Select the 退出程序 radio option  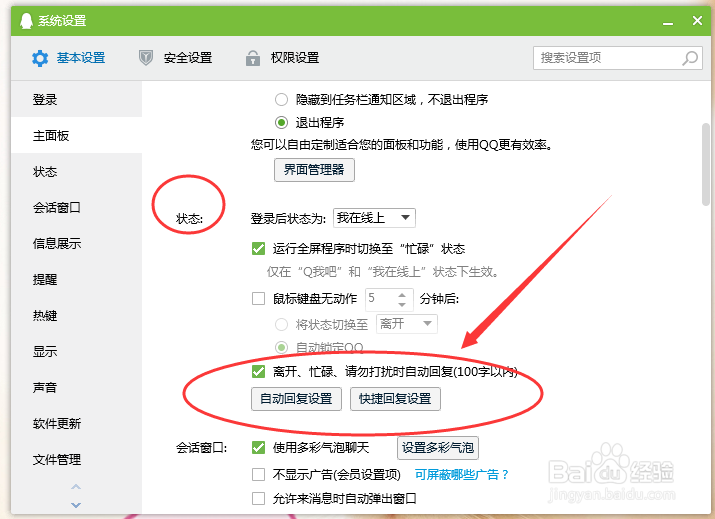(x=281, y=122)
